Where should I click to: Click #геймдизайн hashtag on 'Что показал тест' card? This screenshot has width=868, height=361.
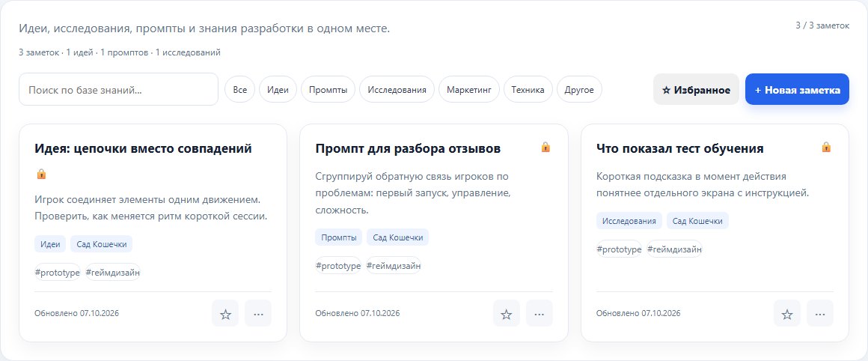[x=674, y=249]
